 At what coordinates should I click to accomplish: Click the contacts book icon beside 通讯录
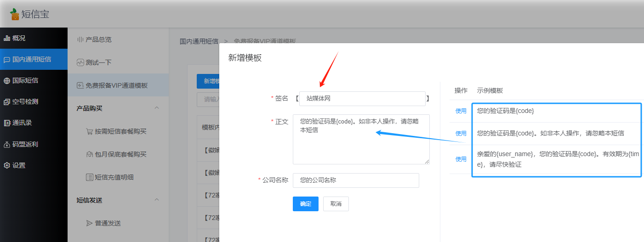(7, 123)
